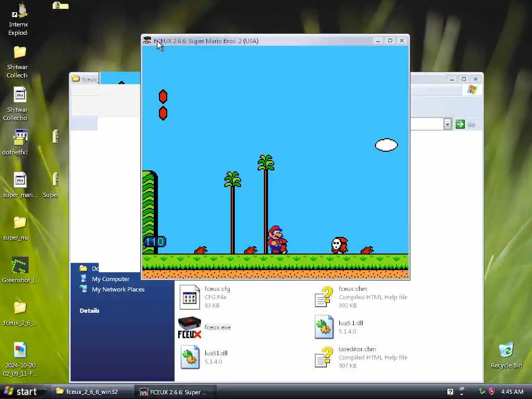Maximize the fceux Explorer window
This screenshot has width=532, height=399.
tap(464, 79)
